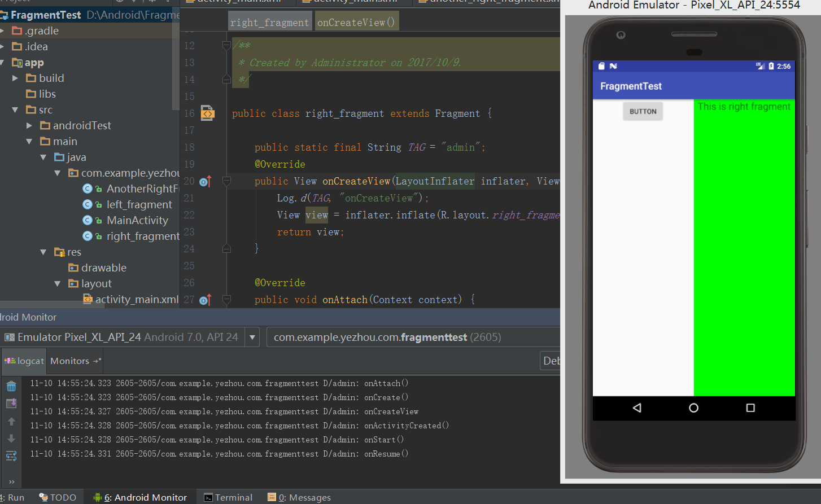Screen dimensions: 821x504
Task: Clear the logcat output with the trash icon
Action: coord(11,386)
